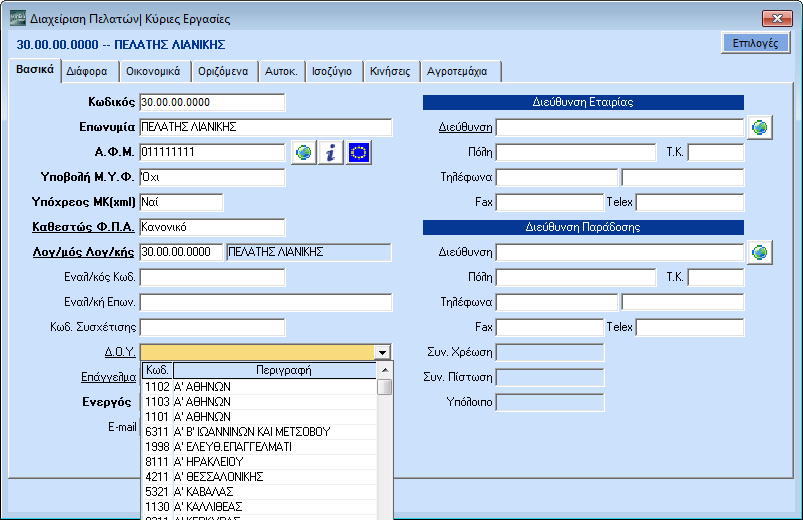The image size is (803, 520).
Task: Click the Κωδ. Συσχέτισης field
Action: (212, 327)
